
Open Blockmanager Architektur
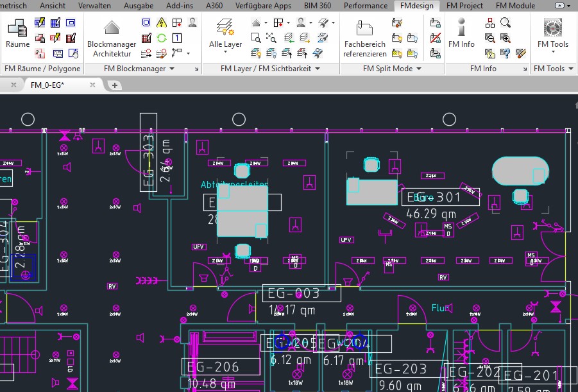[x=112, y=38]
